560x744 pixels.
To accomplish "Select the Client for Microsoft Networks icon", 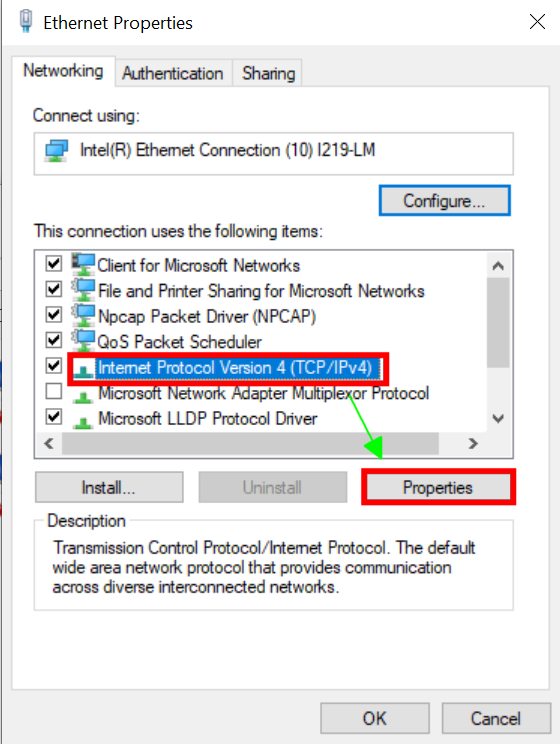I will 83,264.
